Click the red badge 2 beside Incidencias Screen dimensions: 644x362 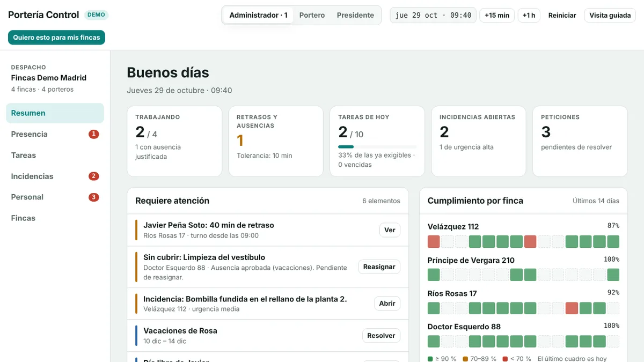pos(94,176)
